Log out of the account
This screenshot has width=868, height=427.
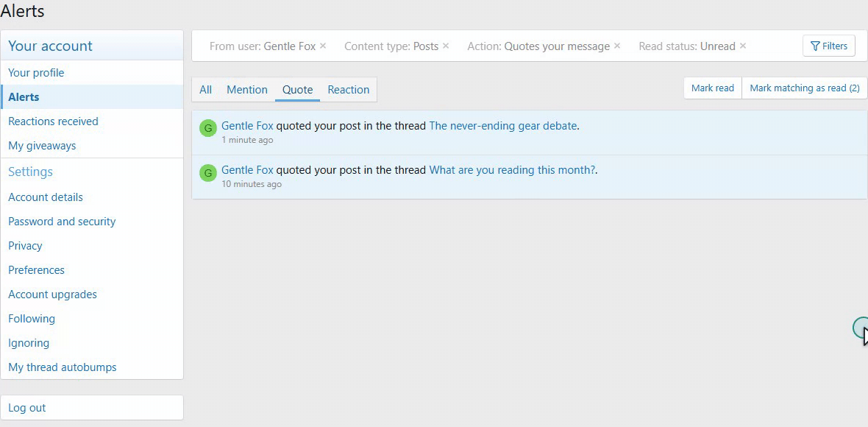92,408
